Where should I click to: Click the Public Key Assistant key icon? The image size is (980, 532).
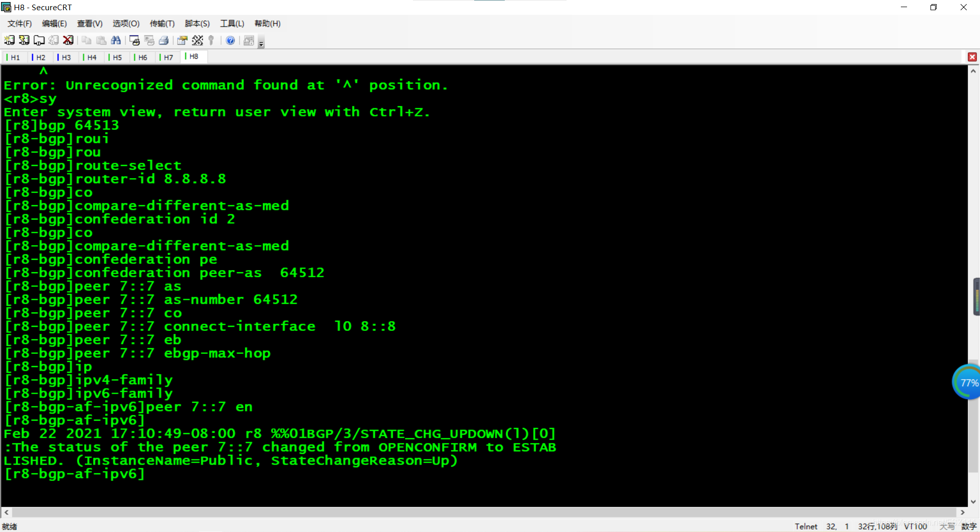coord(211,40)
